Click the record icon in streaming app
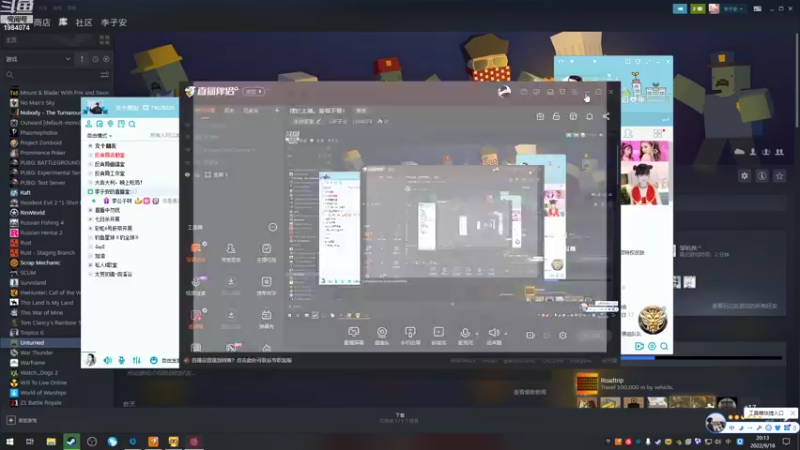The height and width of the screenshot is (450, 800). 531,335
